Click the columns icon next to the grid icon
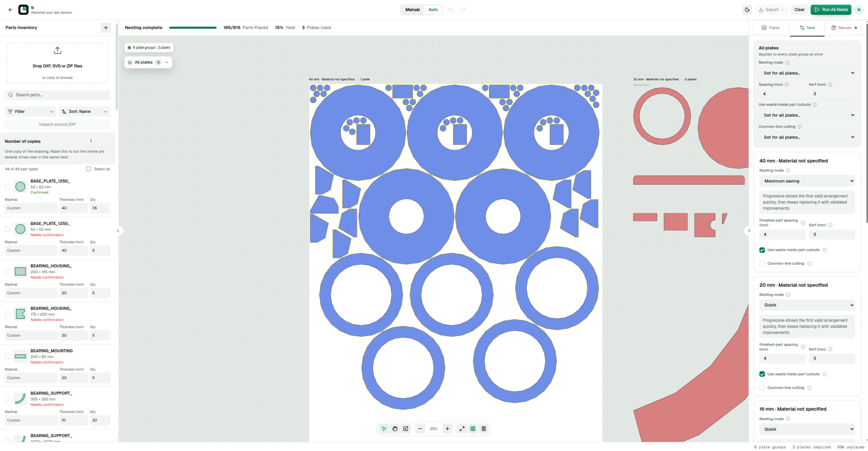This screenshot has width=868, height=451. [484, 429]
